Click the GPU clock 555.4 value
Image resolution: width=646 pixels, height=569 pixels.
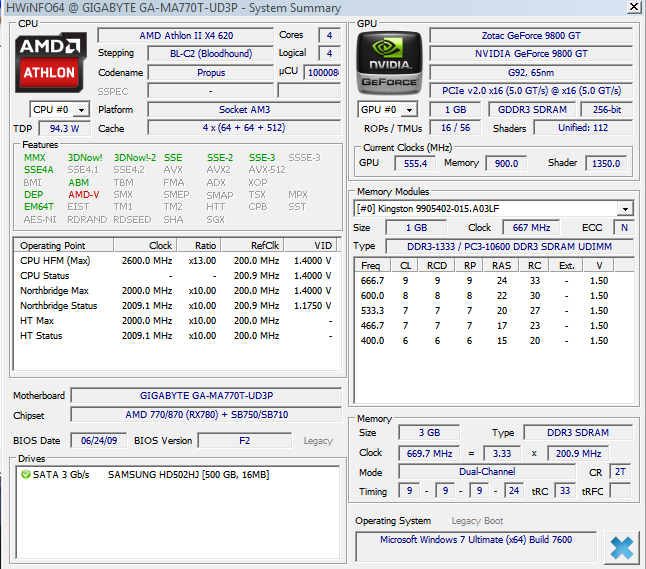click(x=415, y=164)
